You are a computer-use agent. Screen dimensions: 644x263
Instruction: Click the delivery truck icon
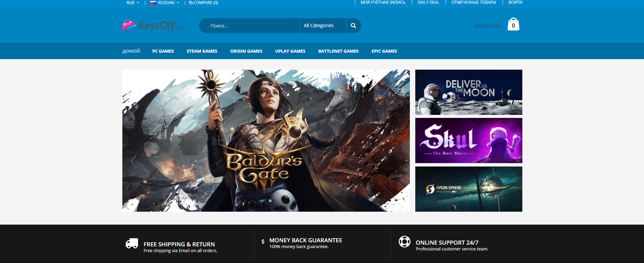[x=132, y=243]
